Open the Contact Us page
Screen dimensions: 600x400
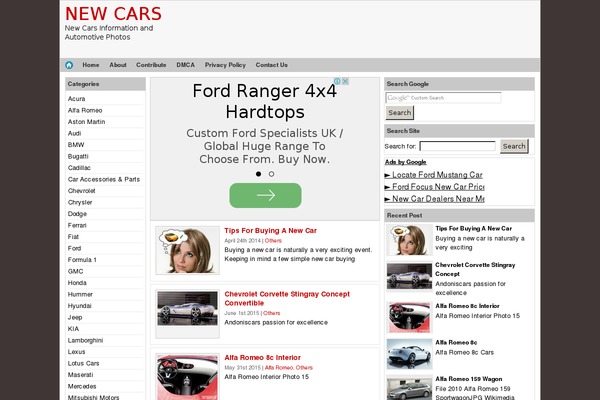coord(272,65)
